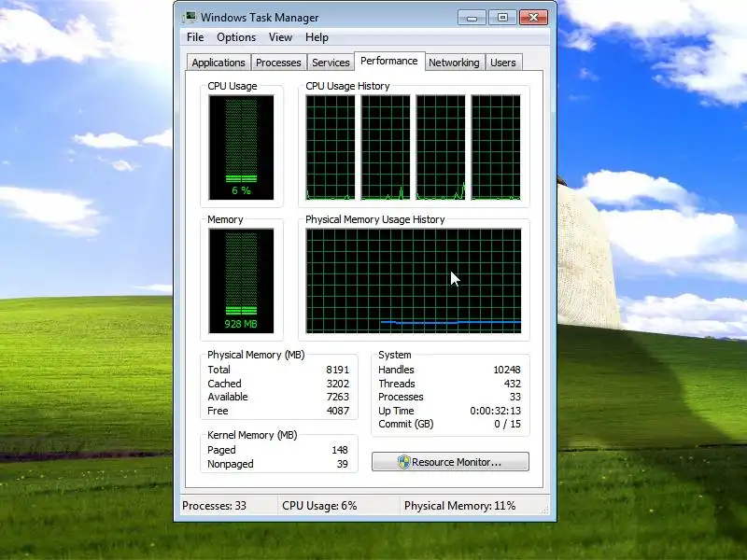Click the Handles value 10248
This screenshot has height=560, width=747.
(x=507, y=370)
